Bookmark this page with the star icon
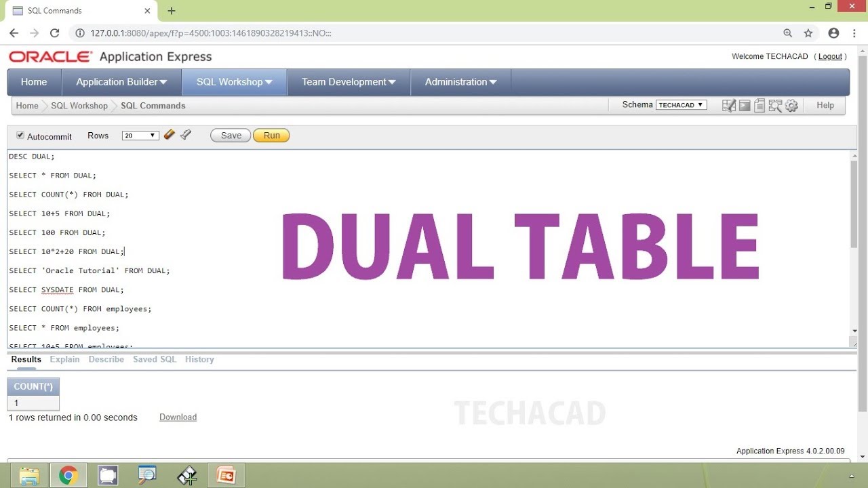Image resolution: width=868 pixels, height=488 pixels. pyautogui.click(x=808, y=33)
